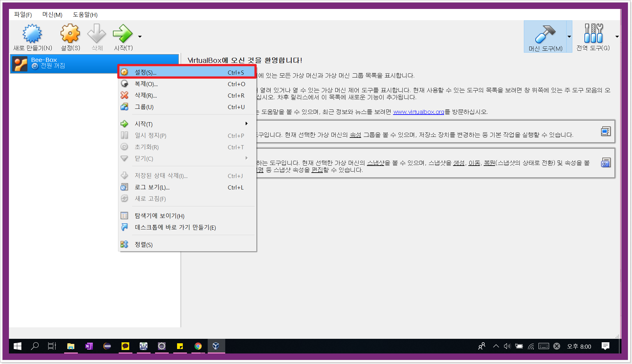Open File Explorer from the taskbar

click(x=71, y=346)
